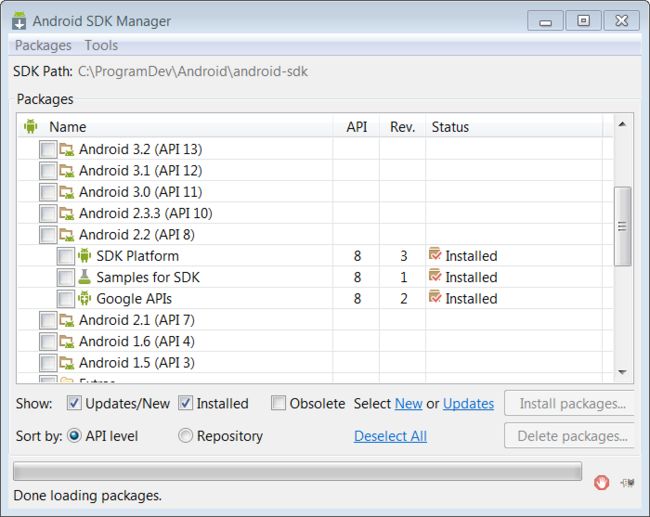Open the log window icon beside stop
650x517 pixels.
tap(627, 482)
